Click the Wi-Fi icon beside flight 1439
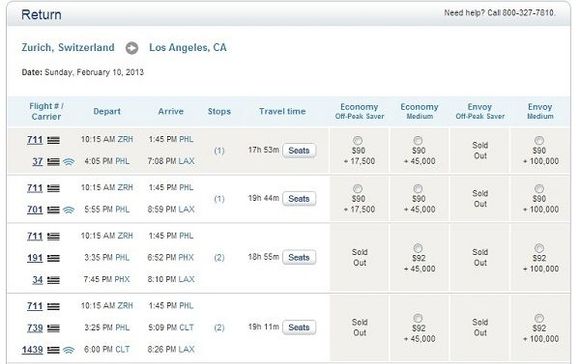This screenshot has width=580, height=364. pyautogui.click(x=69, y=350)
